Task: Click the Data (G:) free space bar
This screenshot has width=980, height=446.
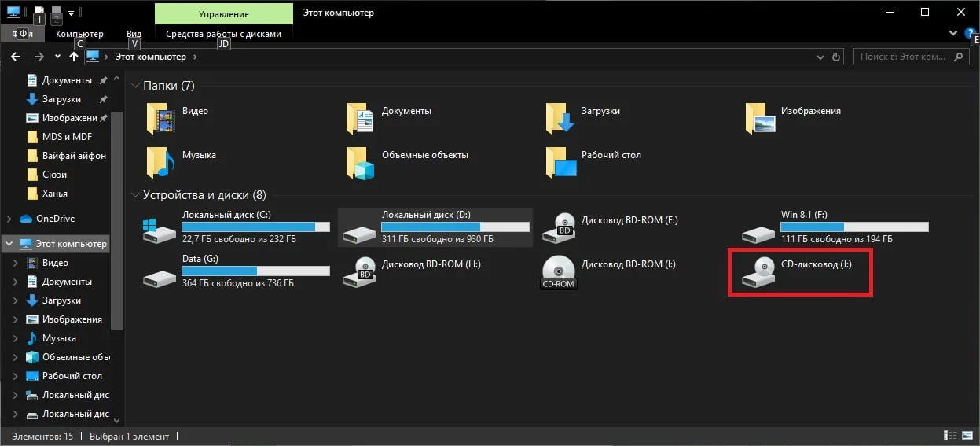Action: click(x=256, y=271)
